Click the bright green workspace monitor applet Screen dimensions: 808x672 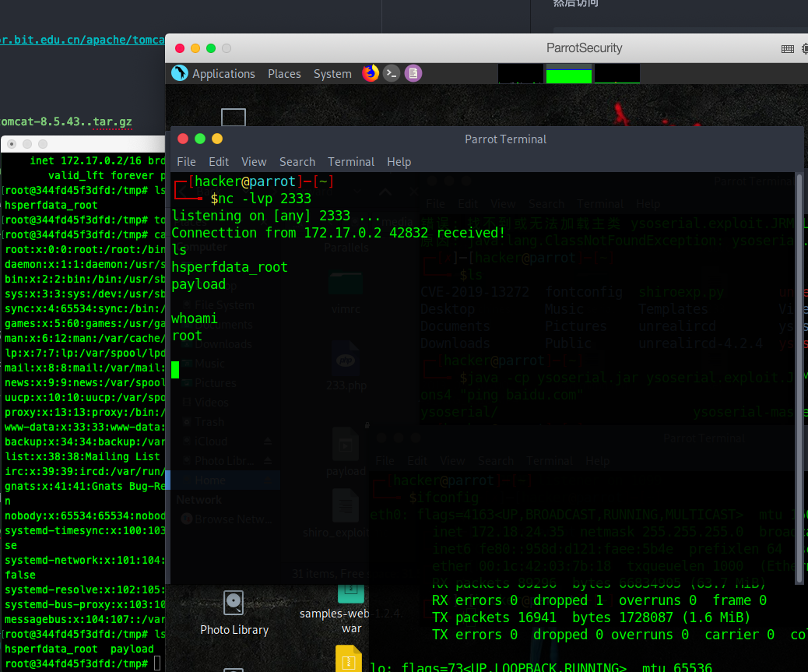click(569, 74)
